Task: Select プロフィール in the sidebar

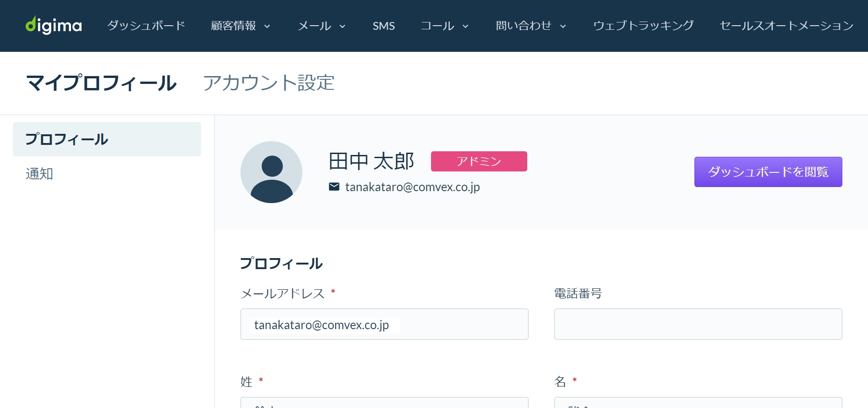Action: (107, 139)
